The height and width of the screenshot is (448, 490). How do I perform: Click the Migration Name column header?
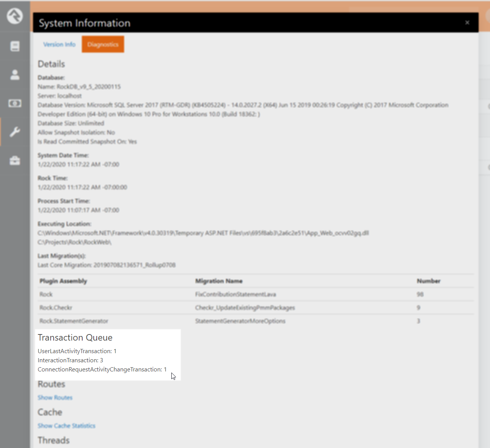pyautogui.click(x=219, y=281)
